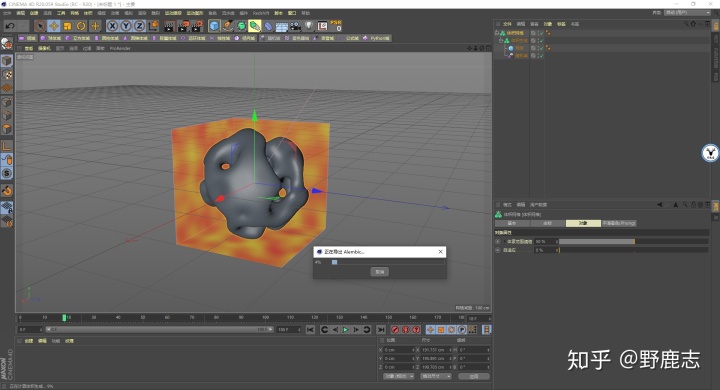This screenshot has width=720, height=390.
Task: Toggle the X axis lock
Action: [112, 26]
